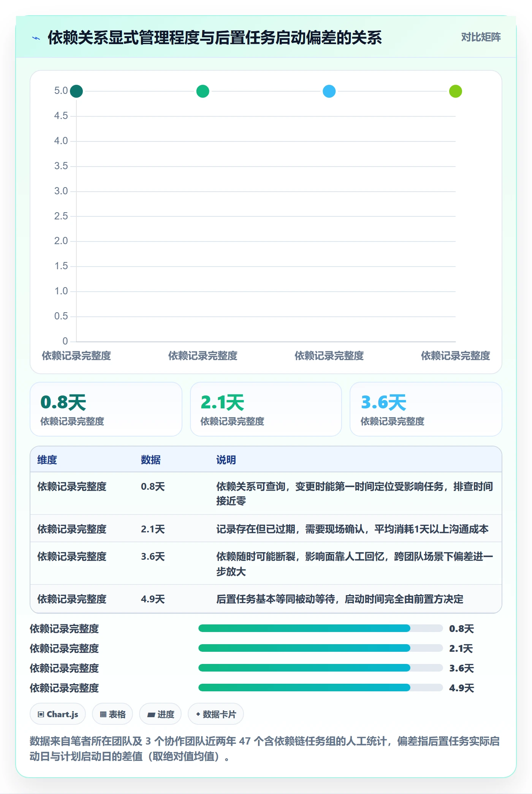The height and width of the screenshot is (794, 532).
Task: Click the progress bar labeled 4.9天
Action: point(321,688)
